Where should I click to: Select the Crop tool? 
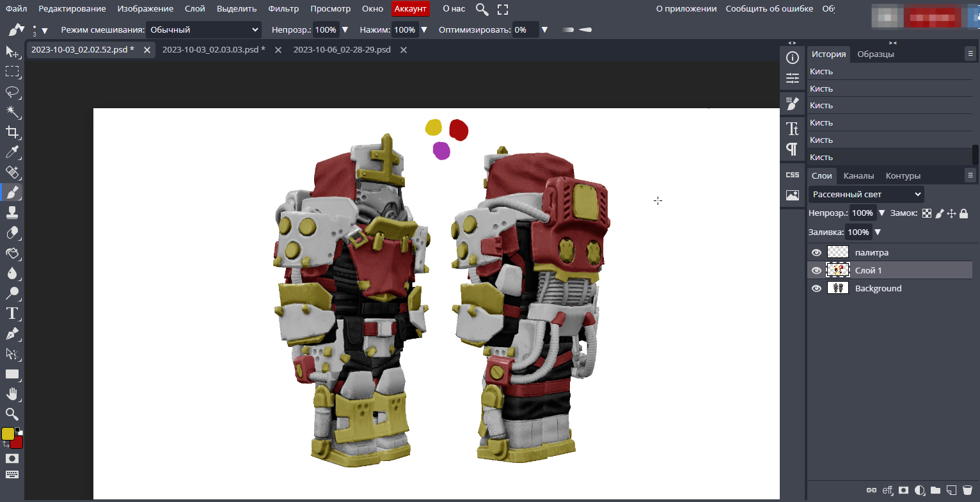tap(12, 132)
